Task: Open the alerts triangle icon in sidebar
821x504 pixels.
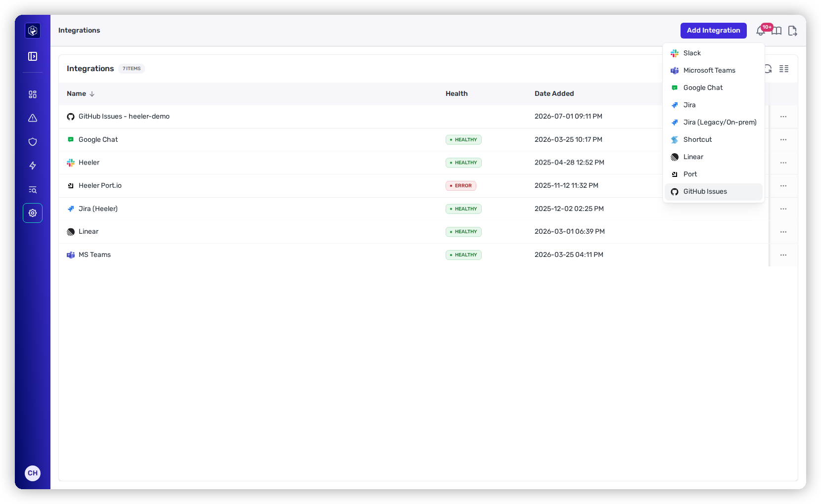Action: click(x=33, y=118)
